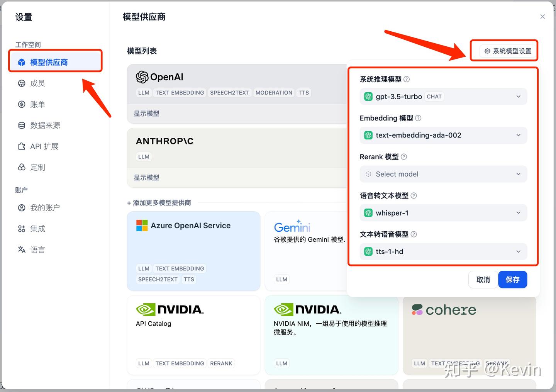Click the Microsoft Azure logo icon
Image resolution: width=556 pixels, height=392 pixels.
142,226
